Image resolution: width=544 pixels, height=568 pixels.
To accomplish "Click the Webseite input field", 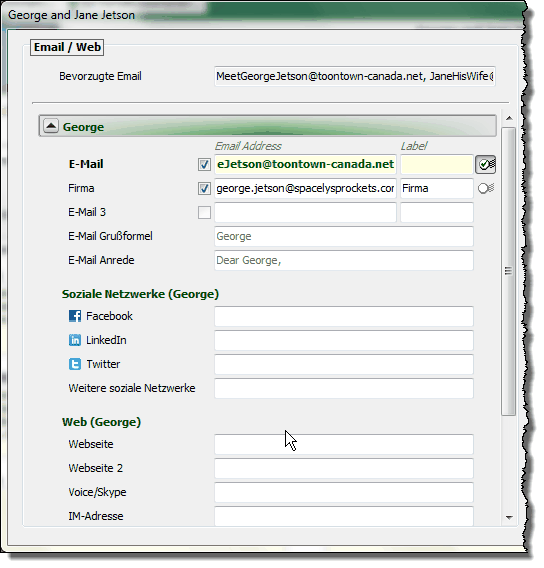I will coord(344,444).
